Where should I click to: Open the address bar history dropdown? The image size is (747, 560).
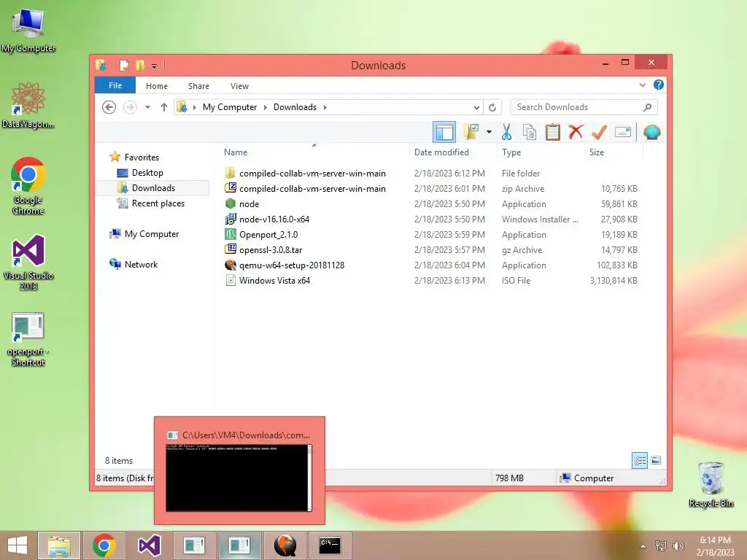click(476, 107)
